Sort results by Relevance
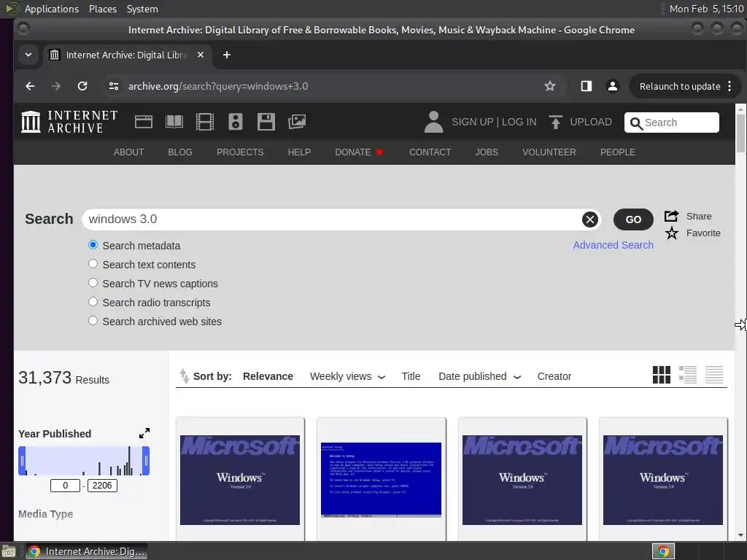 pos(268,376)
